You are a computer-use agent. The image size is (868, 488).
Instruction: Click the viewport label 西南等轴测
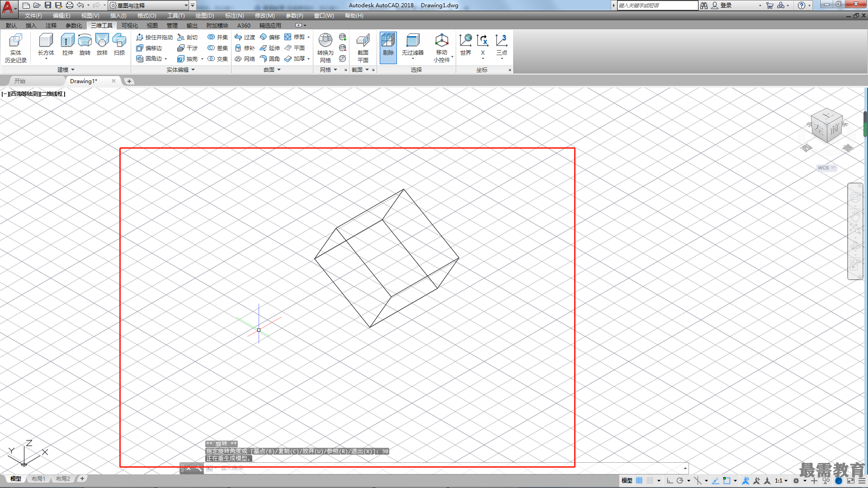point(25,94)
